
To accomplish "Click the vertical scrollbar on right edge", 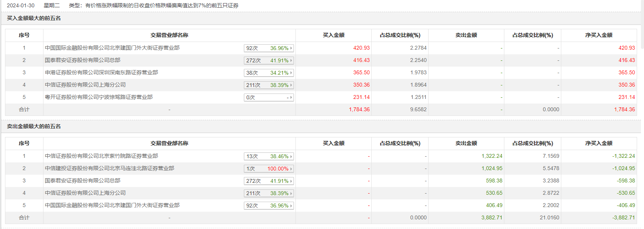I will click(642, 23).
